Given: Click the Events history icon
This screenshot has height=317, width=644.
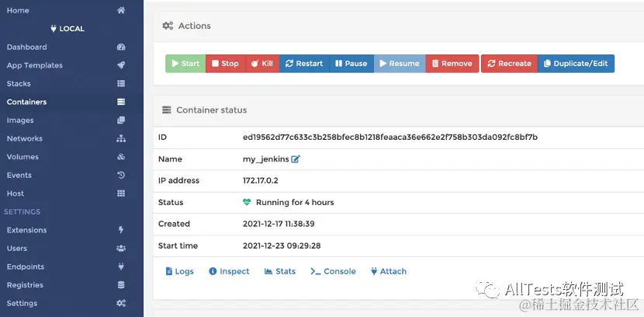Looking at the screenshot, I should tap(121, 175).
